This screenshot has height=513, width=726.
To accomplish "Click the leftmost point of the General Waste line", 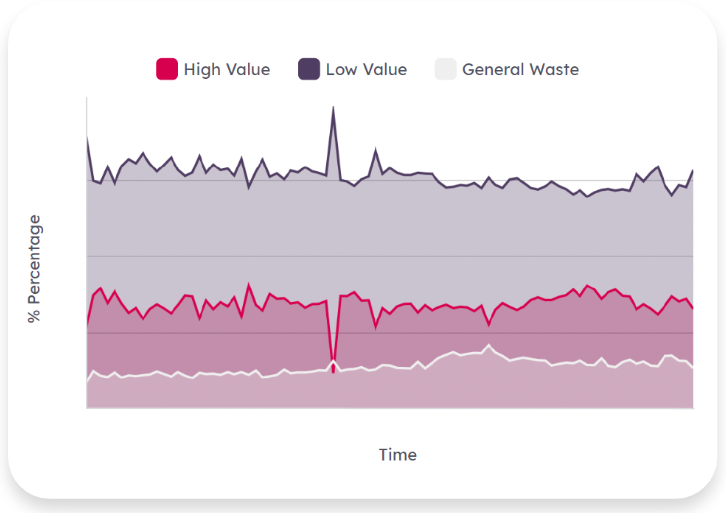I will tap(88, 382).
